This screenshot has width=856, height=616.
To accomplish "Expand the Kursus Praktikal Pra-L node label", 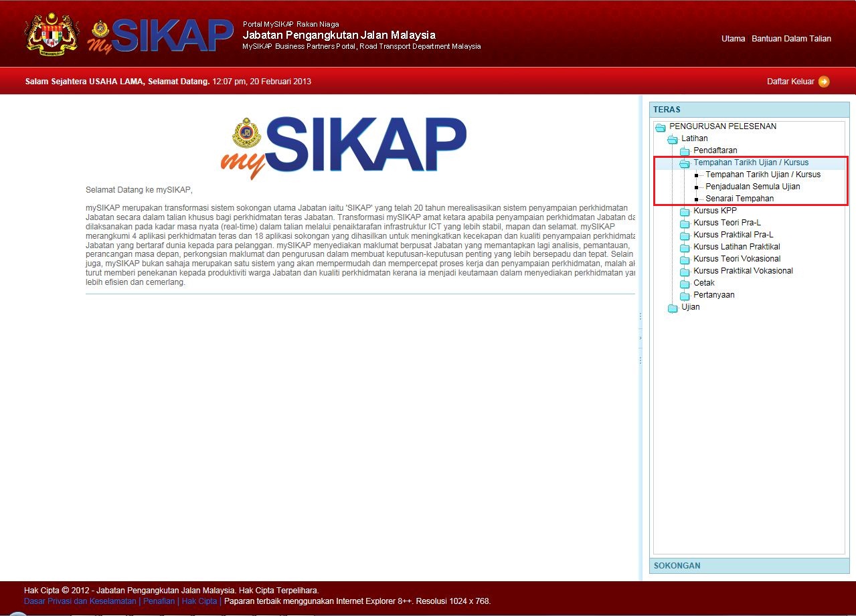I will (x=734, y=235).
